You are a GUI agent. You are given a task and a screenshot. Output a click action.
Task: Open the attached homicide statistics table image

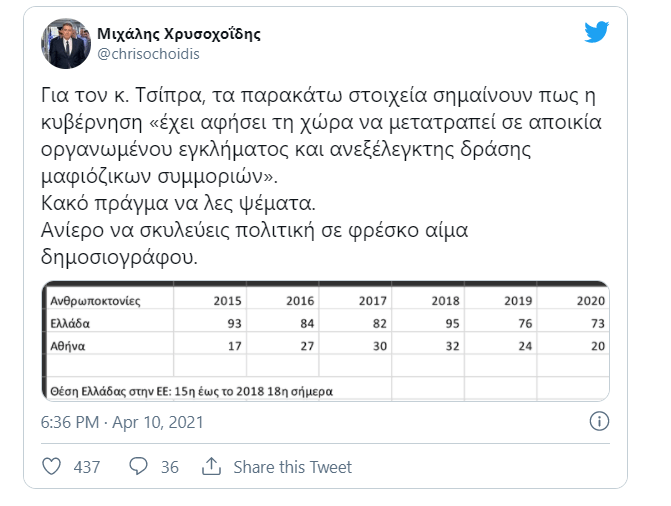[325, 341]
